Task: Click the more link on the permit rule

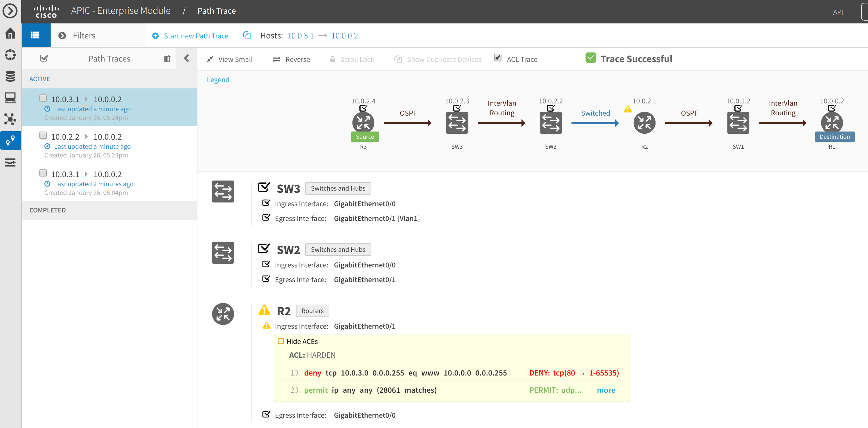Action: (x=606, y=390)
